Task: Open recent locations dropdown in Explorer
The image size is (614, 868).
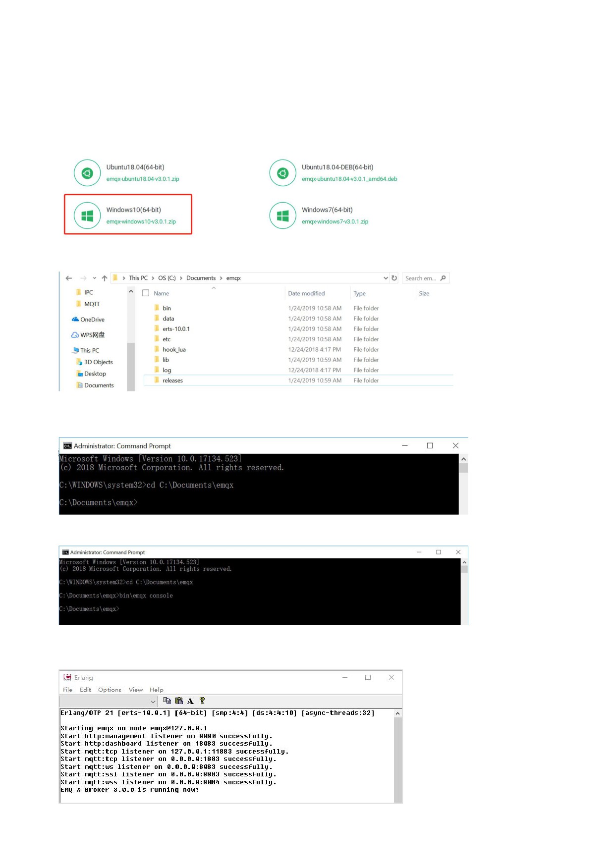Action: (94, 278)
